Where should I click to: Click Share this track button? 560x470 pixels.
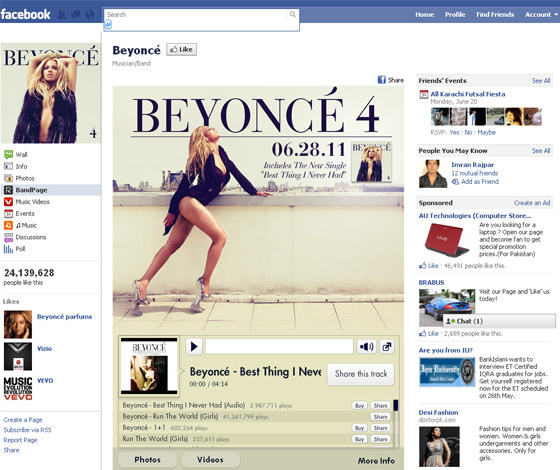point(361,374)
